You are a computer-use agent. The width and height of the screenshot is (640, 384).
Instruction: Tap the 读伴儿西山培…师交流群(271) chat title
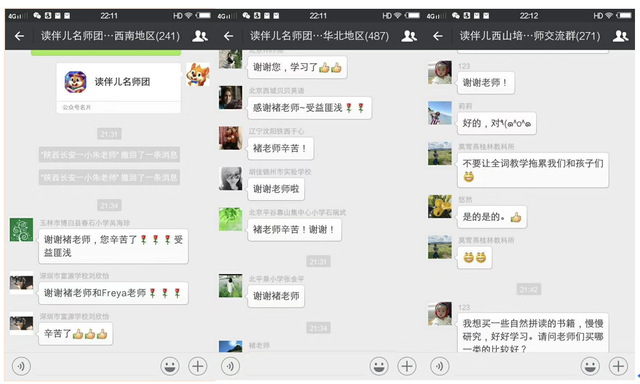[x=530, y=36]
